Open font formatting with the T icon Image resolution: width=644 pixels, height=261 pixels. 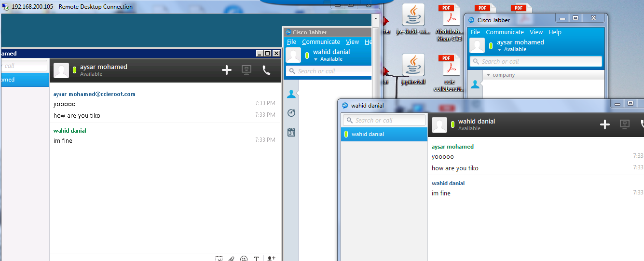[x=257, y=259]
